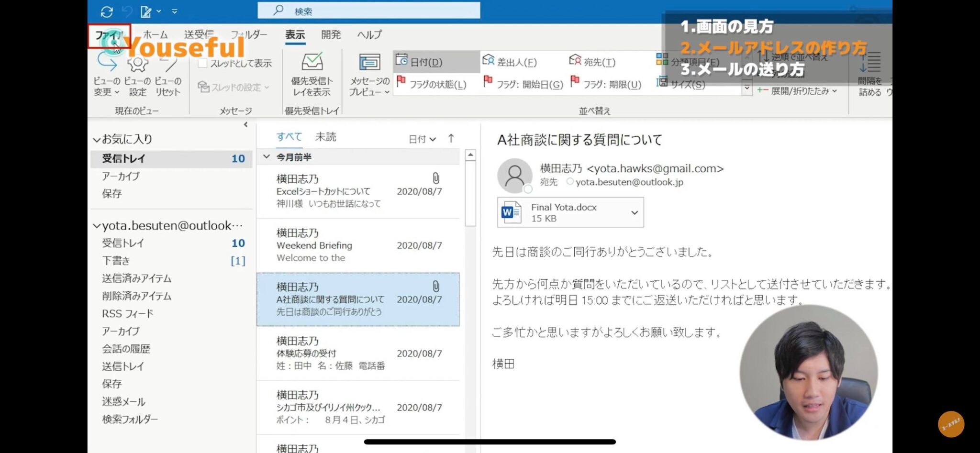980x453 pixels.
Task: Switch to the 開発 ribbon tab
Action: (331, 35)
